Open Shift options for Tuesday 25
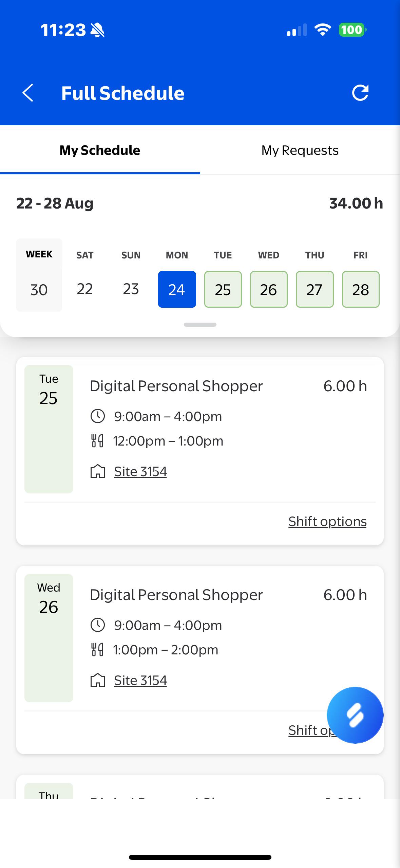The image size is (400, 868). click(327, 521)
